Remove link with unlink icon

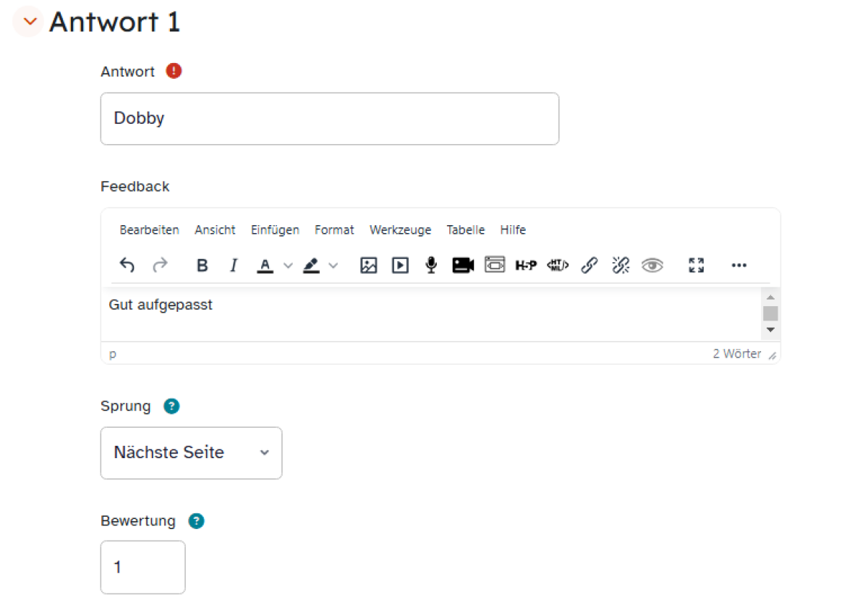(621, 266)
